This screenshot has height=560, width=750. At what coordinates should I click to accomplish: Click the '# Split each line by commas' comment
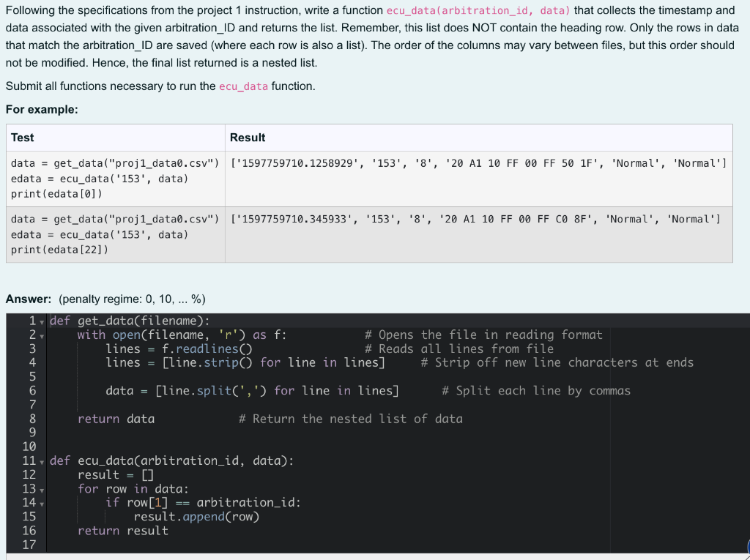[536, 391]
